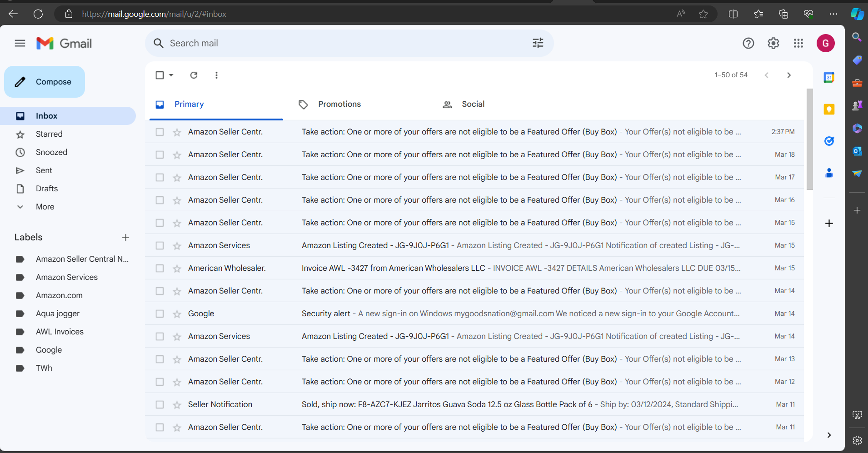The width and height of the screenshot is (868, 453).
Task: Click the Gmail logo
Action: [64, 43]
